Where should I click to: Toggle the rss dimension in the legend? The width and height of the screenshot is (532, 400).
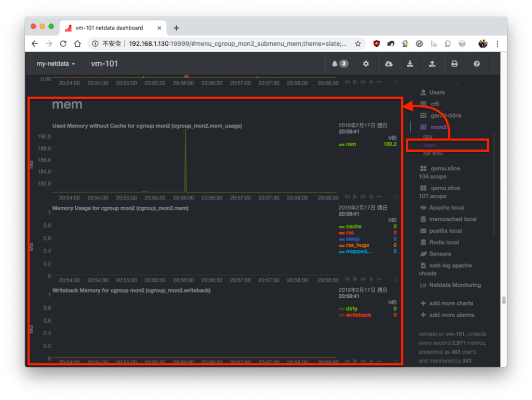pyautogui.click(x=350, y=233)
